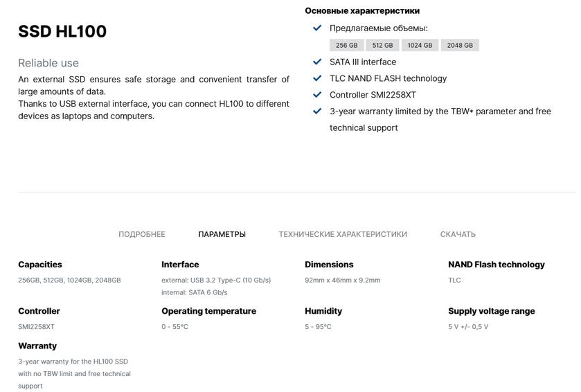Select the 512 GB capacity chip
Viewport: 581px width, 392px height.
pos(382,45)
